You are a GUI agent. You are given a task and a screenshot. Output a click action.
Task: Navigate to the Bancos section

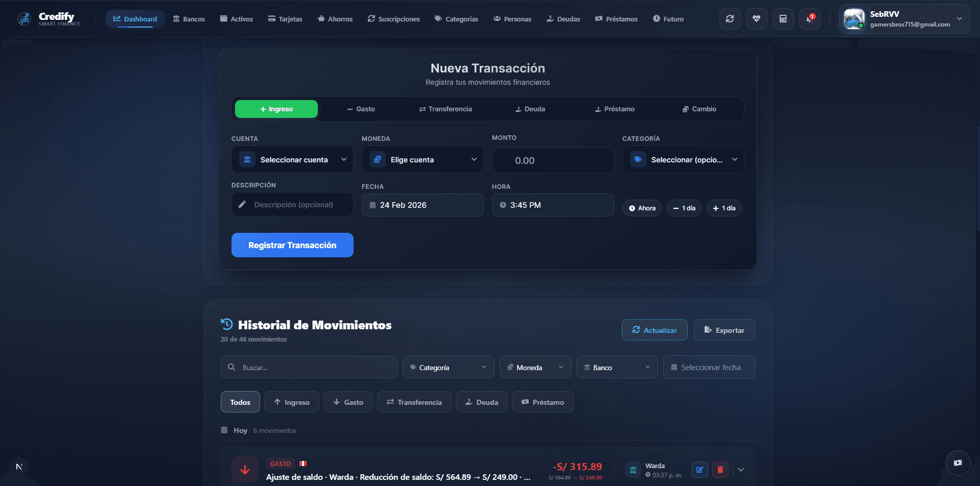pyautogui.click(x=189, y=18)
